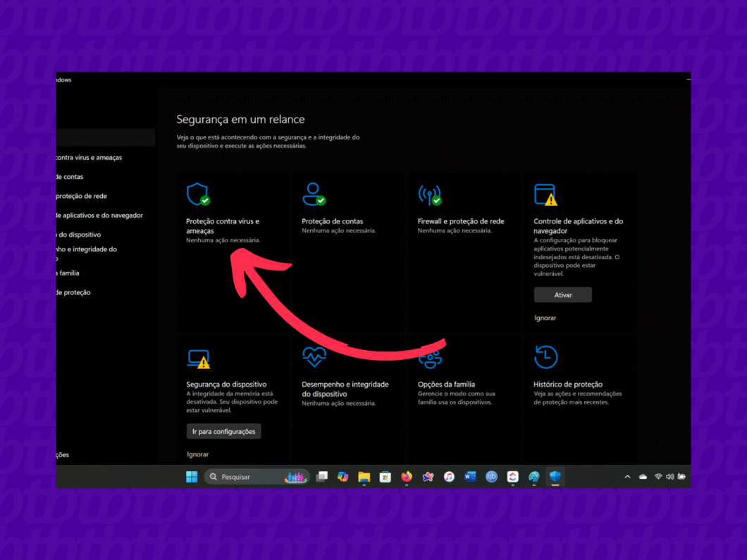Open Task View from the taskbar
The height and width of the screenshot is (560, 747).
pos(321,477)
